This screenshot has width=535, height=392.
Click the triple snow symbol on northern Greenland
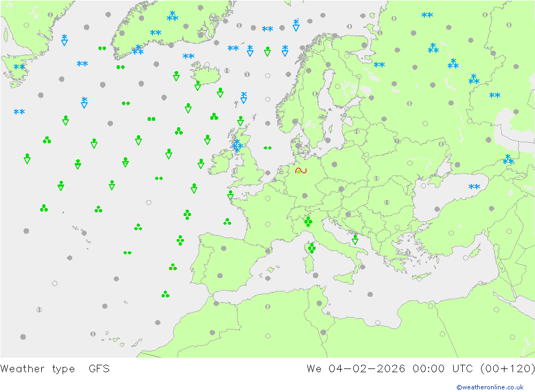172,16
